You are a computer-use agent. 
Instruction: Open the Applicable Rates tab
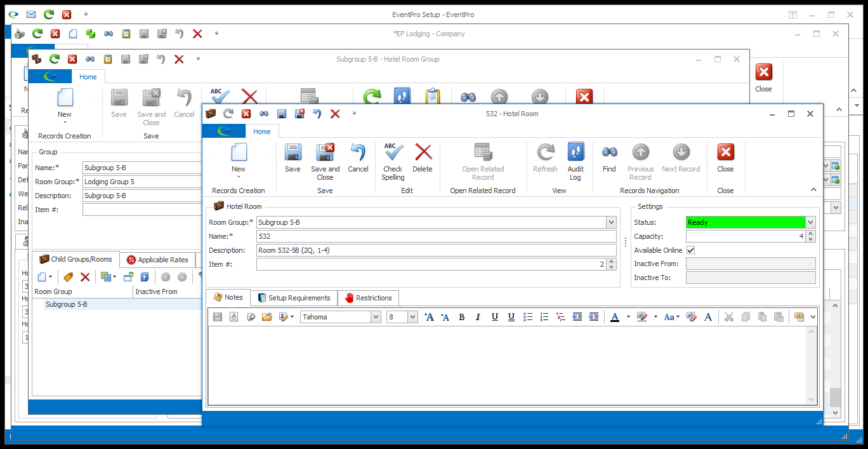click(157, 259)
